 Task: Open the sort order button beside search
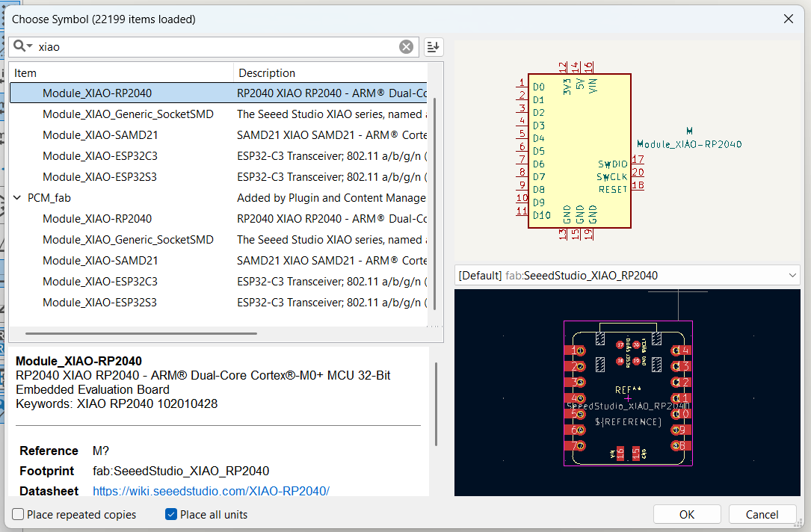click(434, 47)
